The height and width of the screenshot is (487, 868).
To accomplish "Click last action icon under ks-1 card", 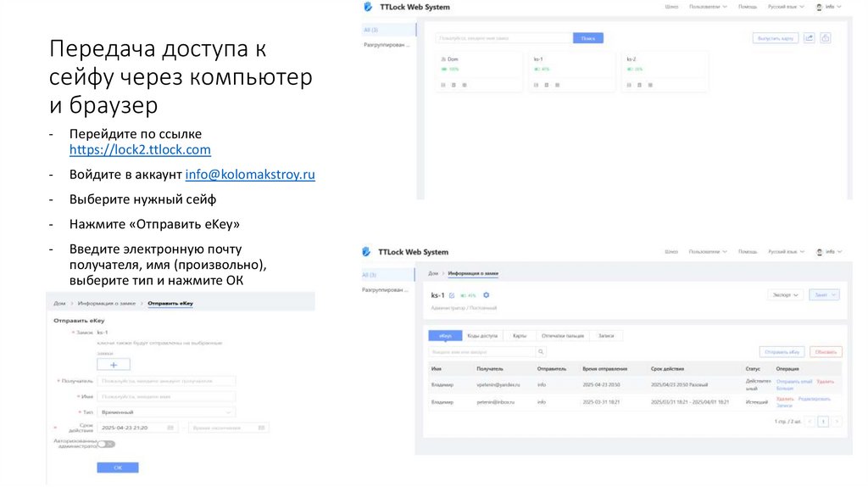I will [x=558, y=85].
